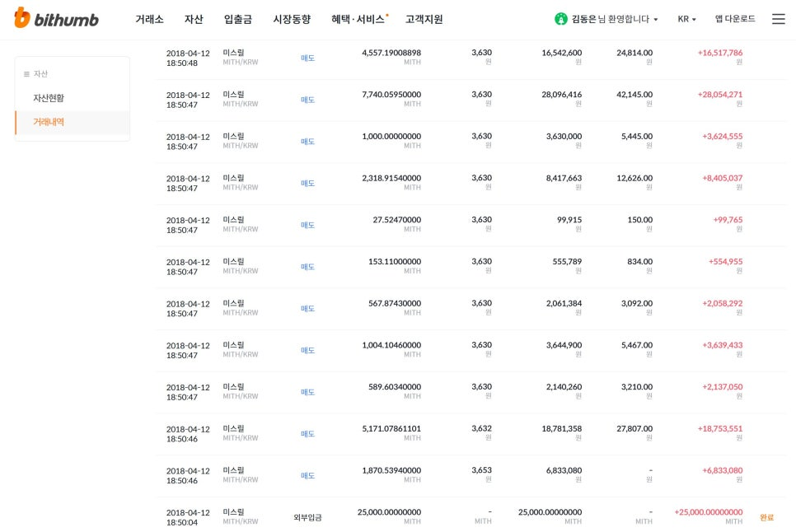Select the quantity 5,171.07861101
The image size is (796, 532).
point(391,428)
